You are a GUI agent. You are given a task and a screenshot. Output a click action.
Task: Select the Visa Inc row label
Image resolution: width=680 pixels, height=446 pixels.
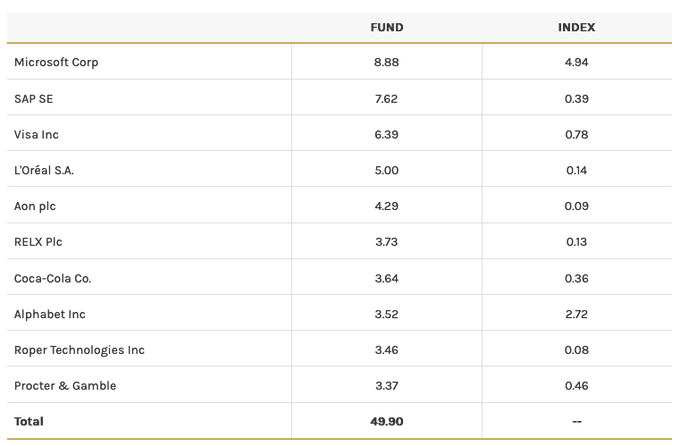pyautogui.click(x=36, y=134)
